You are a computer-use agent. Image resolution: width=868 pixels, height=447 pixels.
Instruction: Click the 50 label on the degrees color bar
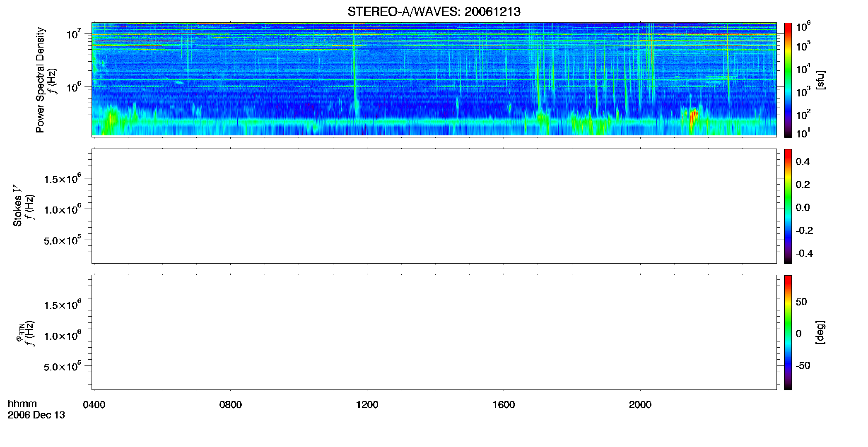801,302
